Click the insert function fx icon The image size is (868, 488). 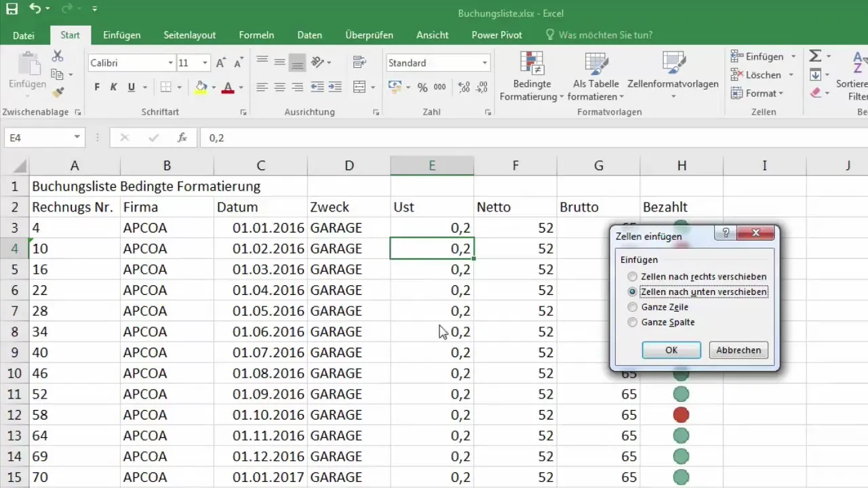182,138
